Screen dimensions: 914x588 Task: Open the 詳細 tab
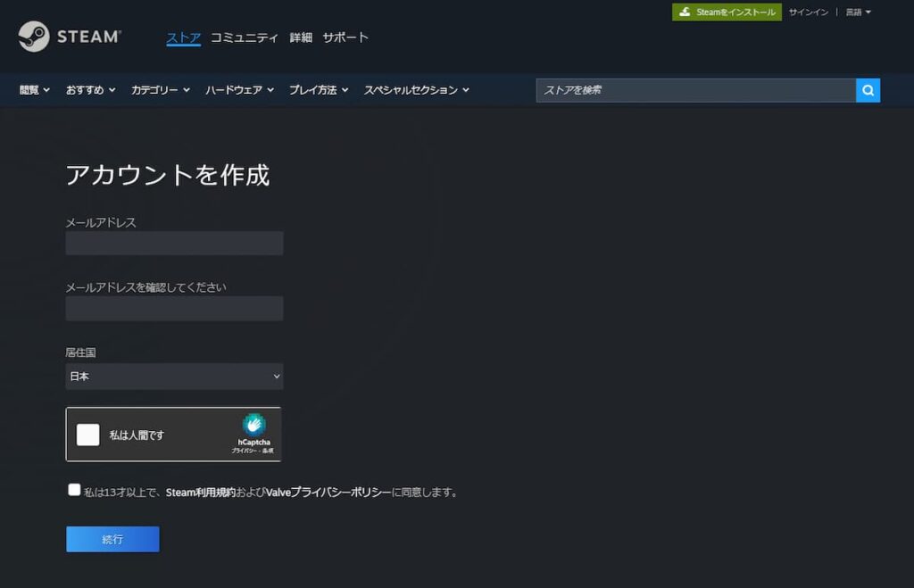301,37
